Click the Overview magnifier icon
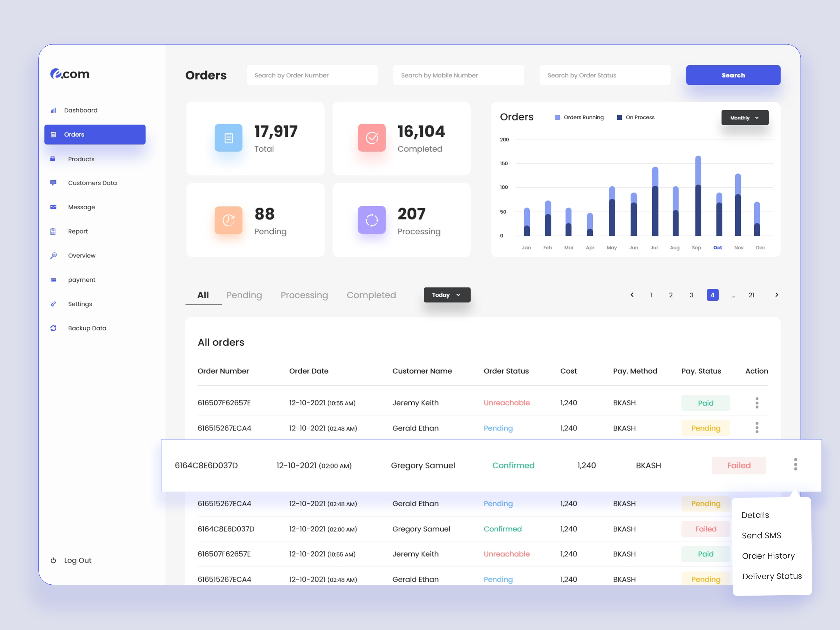This screenshot has width=840, height=630. pos(53,256)
